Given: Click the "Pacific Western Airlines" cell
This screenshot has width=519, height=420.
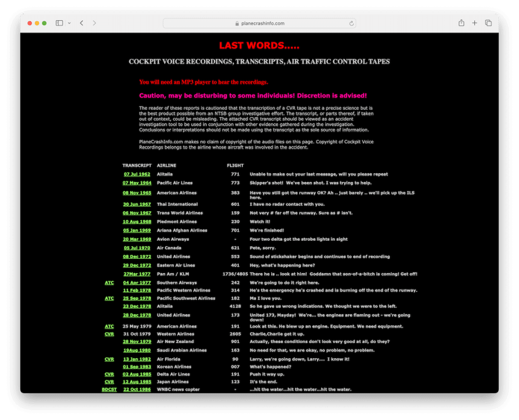Looking at the screenshot, I should [183, 290].
